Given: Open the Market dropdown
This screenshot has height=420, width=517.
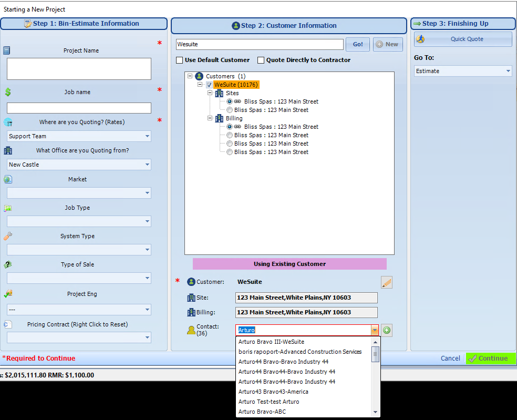Looking at the screenshot, I should tap(147, 193).
